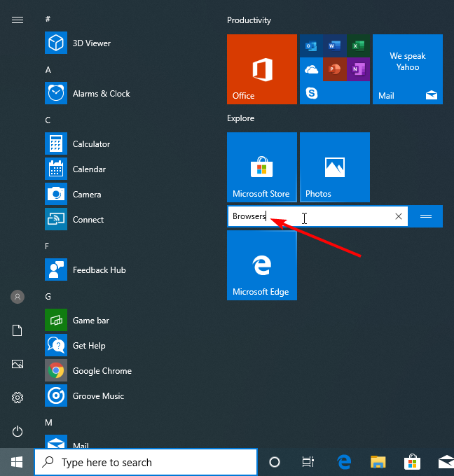This screenshot has width=454, height=476.
Task: Open Cortana from the taskbar
Action: point(275,462)
